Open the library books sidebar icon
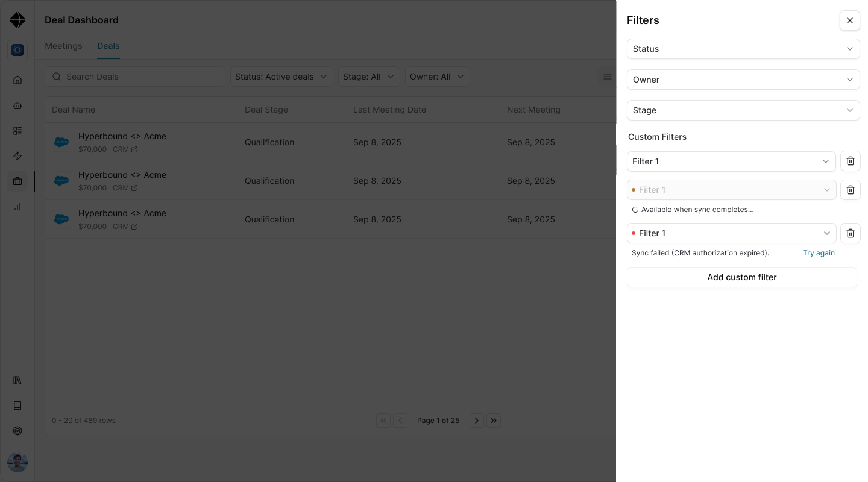The width and height of the screenshot is (868, 482). [x=17, y=380]
